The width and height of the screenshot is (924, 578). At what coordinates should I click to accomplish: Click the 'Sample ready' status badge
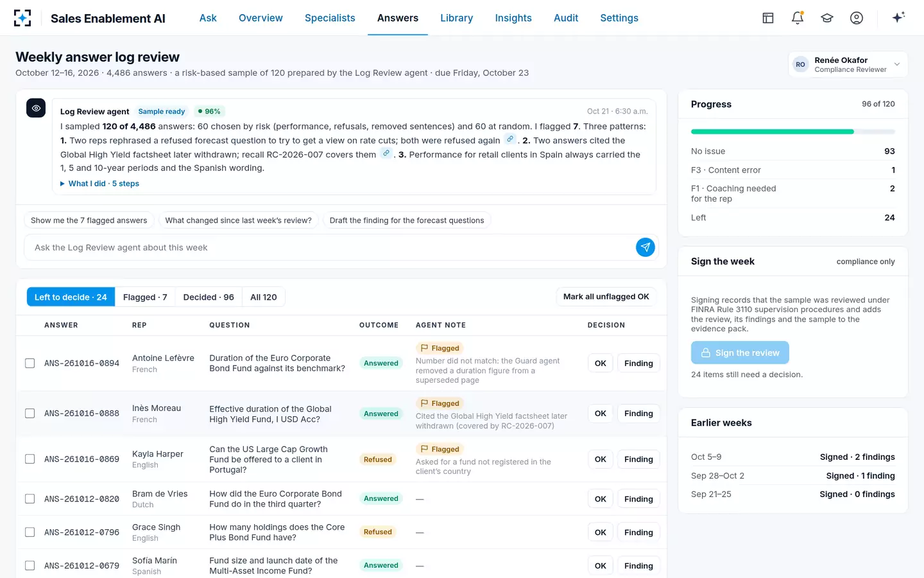point(162,112)
